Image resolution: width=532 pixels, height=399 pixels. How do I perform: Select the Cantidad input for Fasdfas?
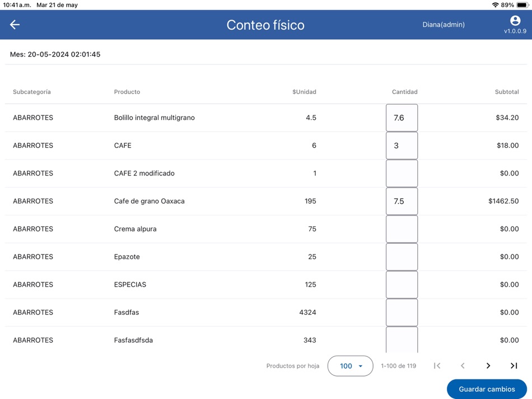point(402,312)
